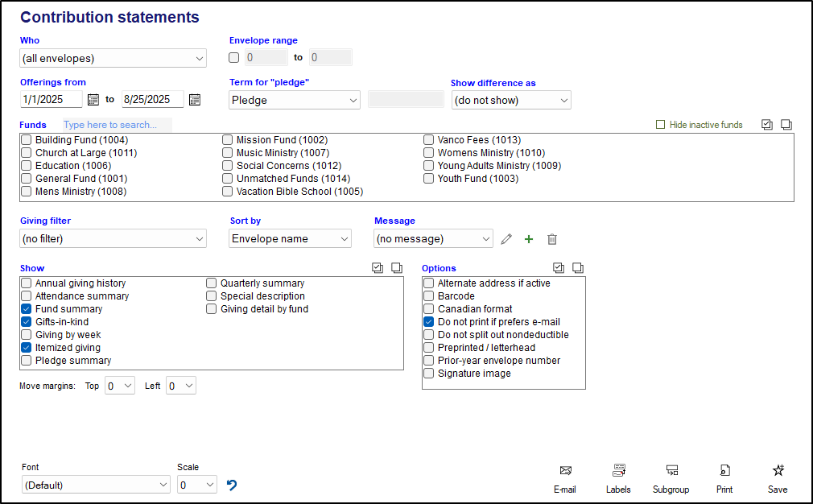This screenshot has width=813, height=504.
Task: Add a new message with plus icon
Action: point(529,239)
